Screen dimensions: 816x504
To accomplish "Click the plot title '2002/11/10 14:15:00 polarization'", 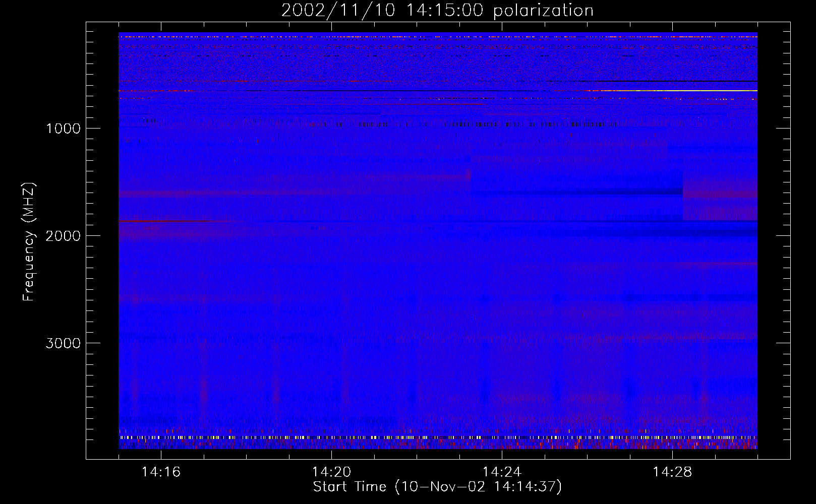I will 437,10.
